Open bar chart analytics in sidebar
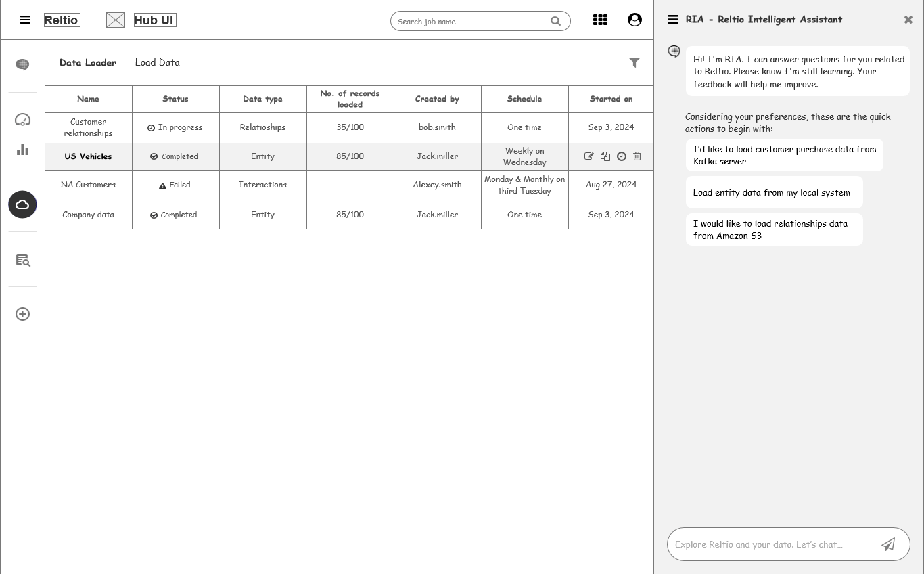 (x=23, y=150)
